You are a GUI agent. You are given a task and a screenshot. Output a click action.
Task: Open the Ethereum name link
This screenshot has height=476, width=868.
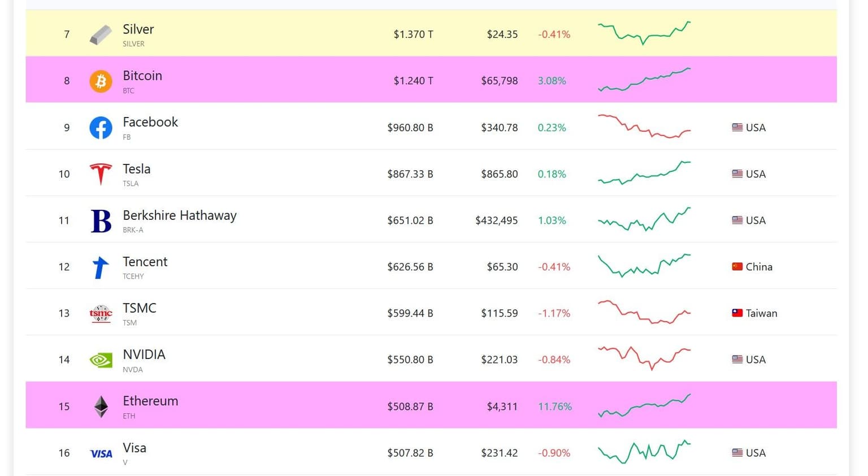150,401
